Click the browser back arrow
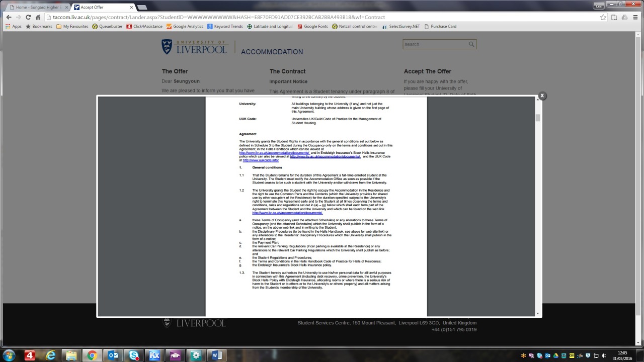The width and height of the screenshot is (644, 362). coord(9,17)
